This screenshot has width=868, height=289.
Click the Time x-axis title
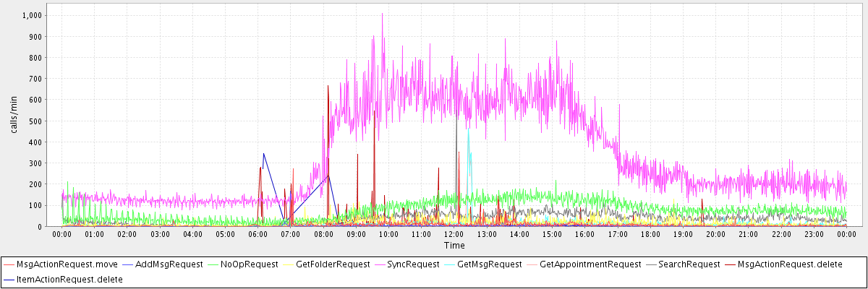coord(454,246)
